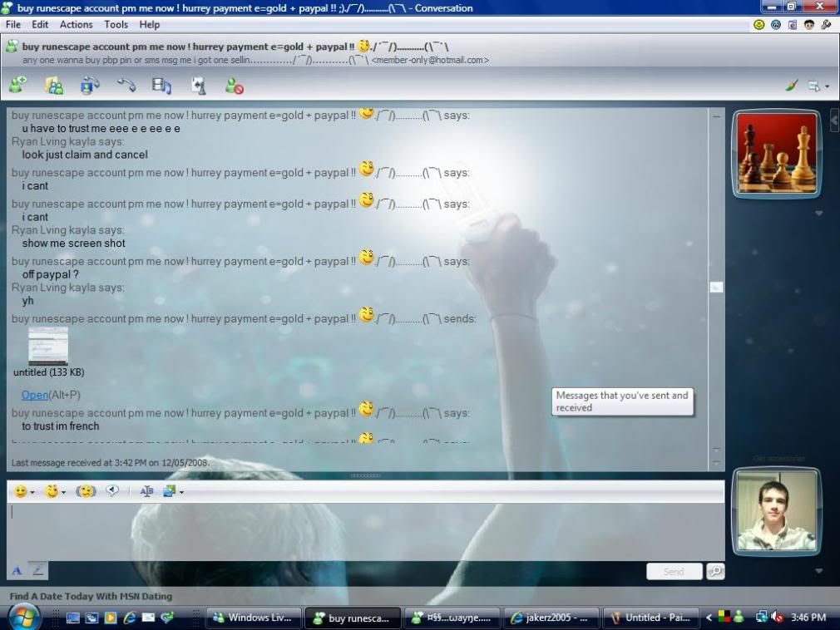Block this contact with red block icon
The image size is (840, 630).
[234, 86]
